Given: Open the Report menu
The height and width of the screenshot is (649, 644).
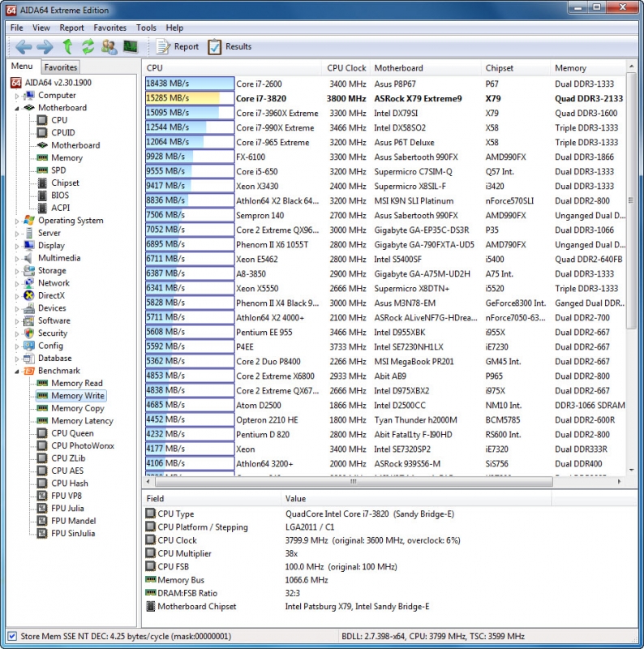Looking at the screenshot, I should coord(71,28).
